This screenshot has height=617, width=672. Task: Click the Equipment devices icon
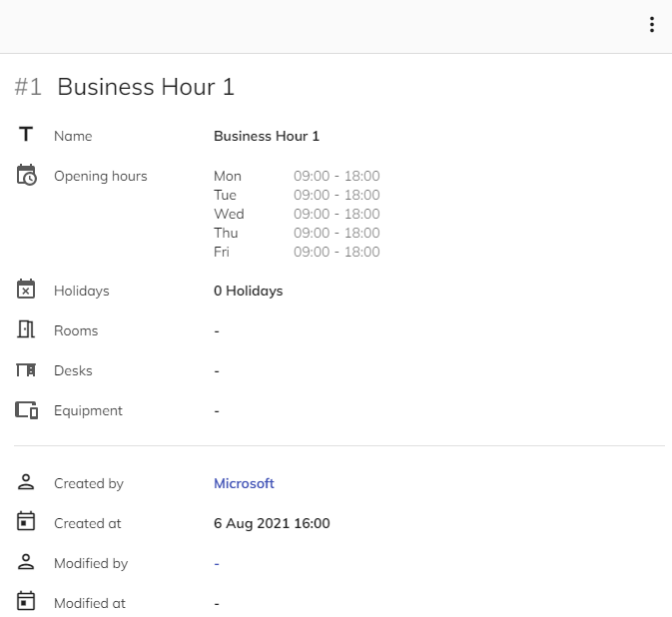pyautogui.click(x=27, y=410)
